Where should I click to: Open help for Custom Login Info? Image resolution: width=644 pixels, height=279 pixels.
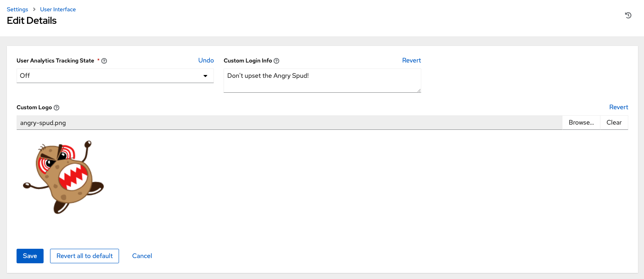pos(276,61)
